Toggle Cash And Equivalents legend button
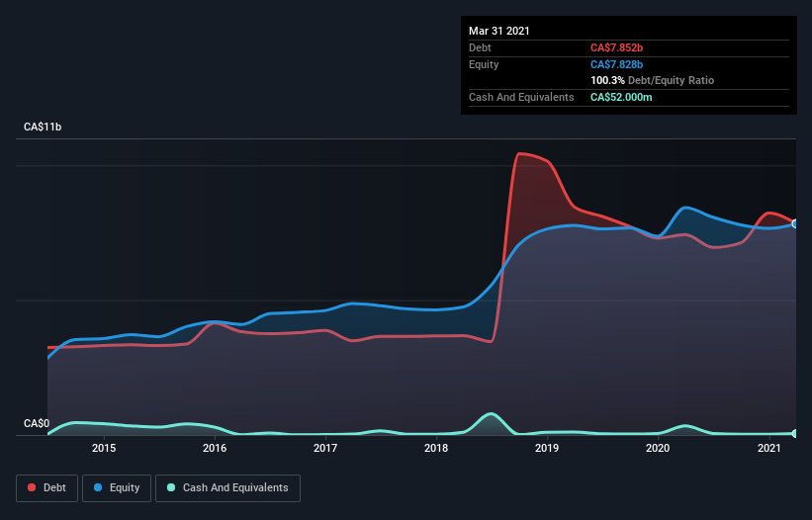Screen dimensions: 812x520 pyautogui.click(x=227, y=488)
